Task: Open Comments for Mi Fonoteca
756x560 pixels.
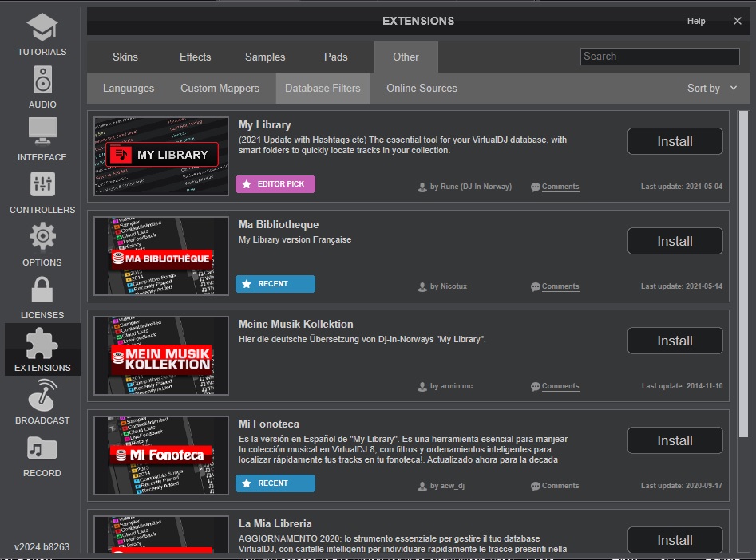Action: [x=560, y=486]
